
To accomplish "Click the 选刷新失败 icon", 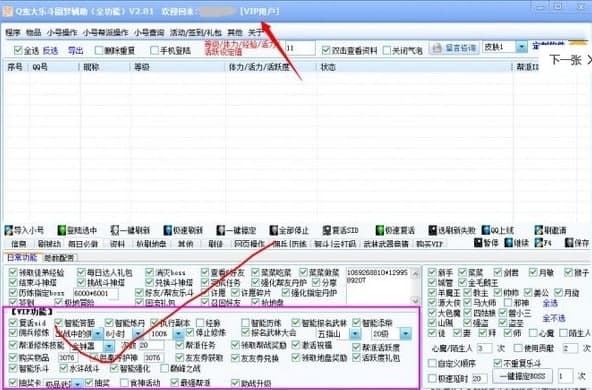I will (433, 230).
